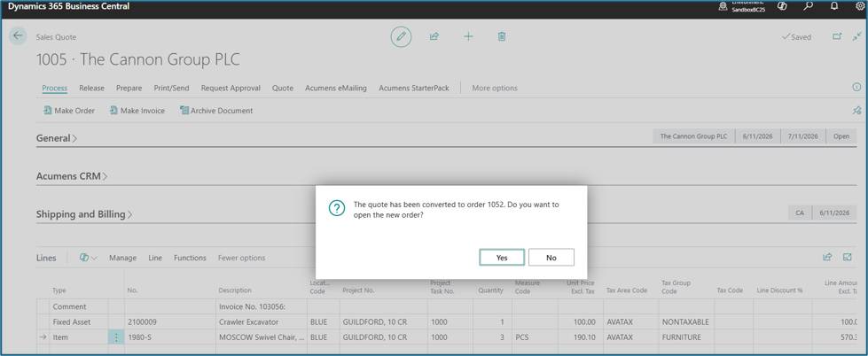868x356 pixels.
Task: Open the environment information icon
Action: click(x=723, y=6)
